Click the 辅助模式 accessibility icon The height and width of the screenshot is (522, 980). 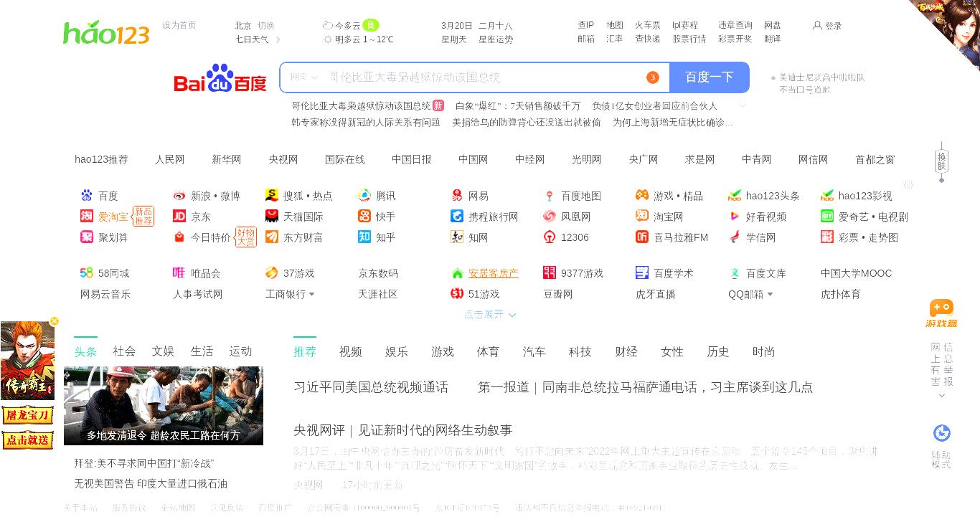[x=941, y=433]
